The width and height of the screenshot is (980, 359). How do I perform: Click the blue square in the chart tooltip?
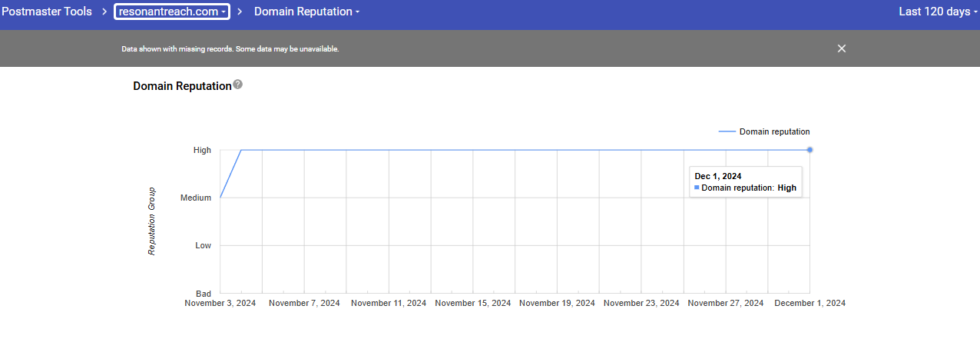(x=697, y=188)
